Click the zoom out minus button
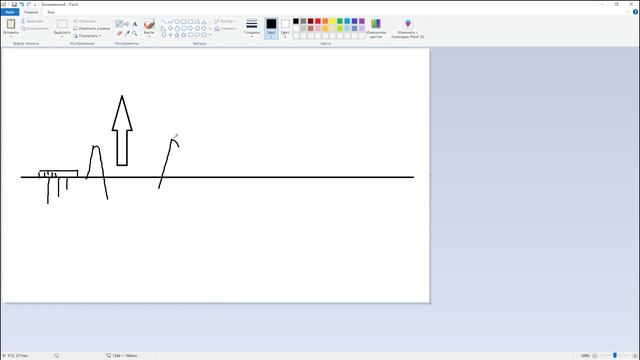The width and height of the screenshot is (640, 360). (x=595, y=356)
